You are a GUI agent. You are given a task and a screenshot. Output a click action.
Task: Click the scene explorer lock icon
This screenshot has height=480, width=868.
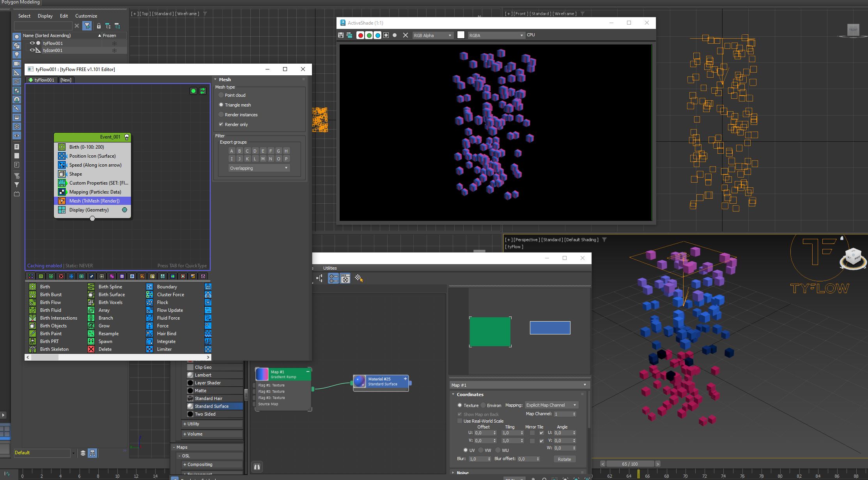[99, 26]
